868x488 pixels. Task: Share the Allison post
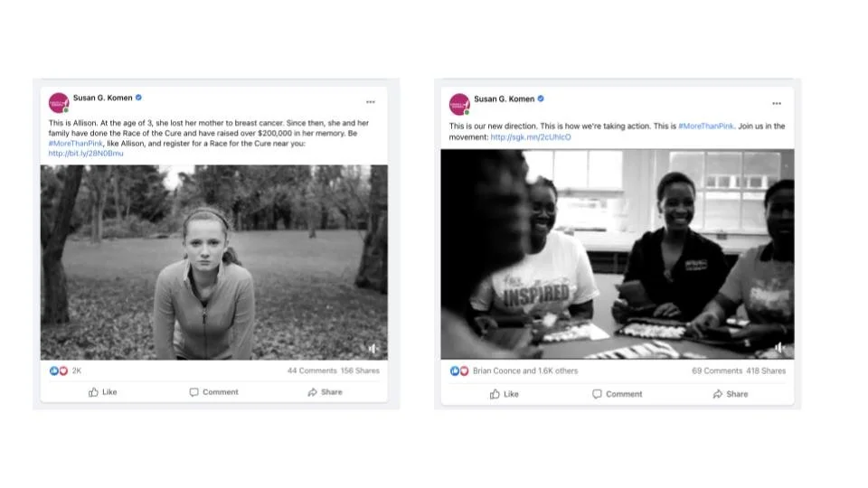325,391
